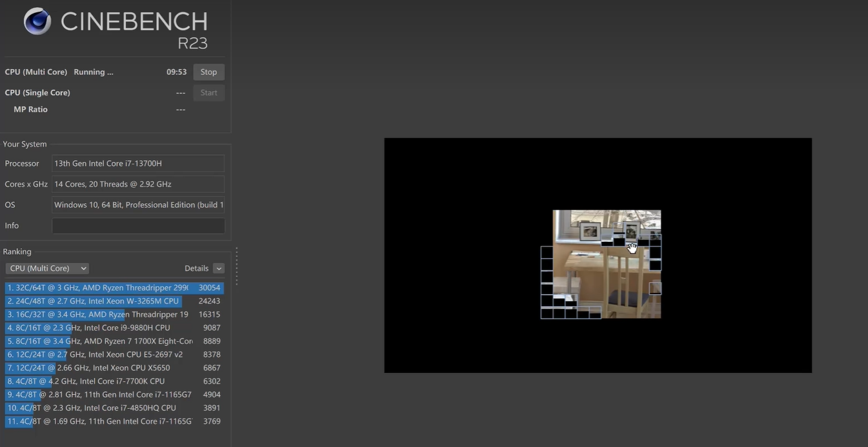
Task: Choose the Intel Core i7-7700K ranking row
Action: point(114,381)
